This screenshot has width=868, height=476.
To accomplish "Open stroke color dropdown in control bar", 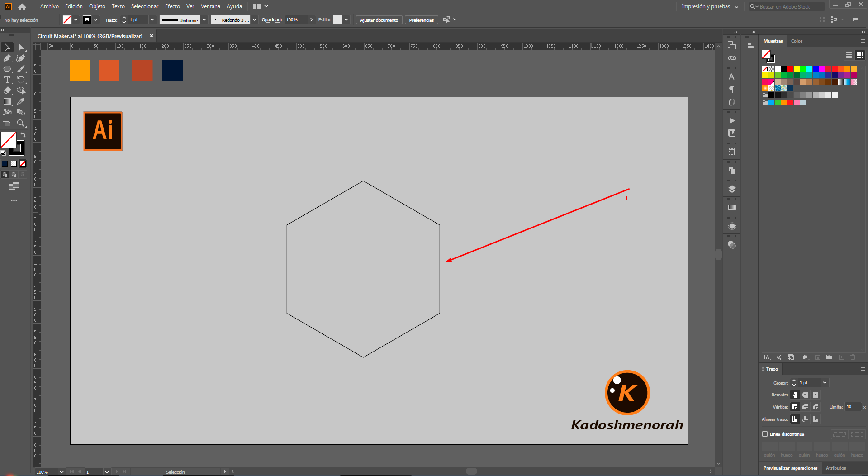I will click(96, 20).
